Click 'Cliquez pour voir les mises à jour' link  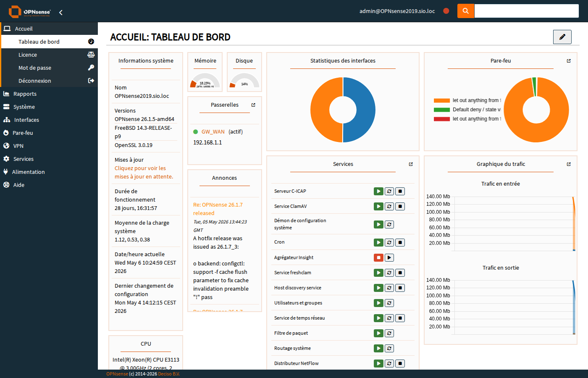click(144, 173)
